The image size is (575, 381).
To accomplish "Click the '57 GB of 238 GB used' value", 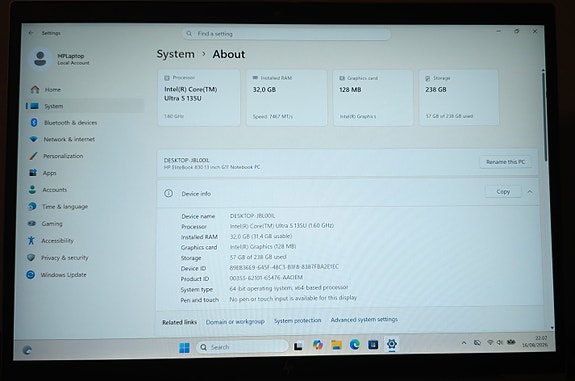I will click(x=258, y=257).
